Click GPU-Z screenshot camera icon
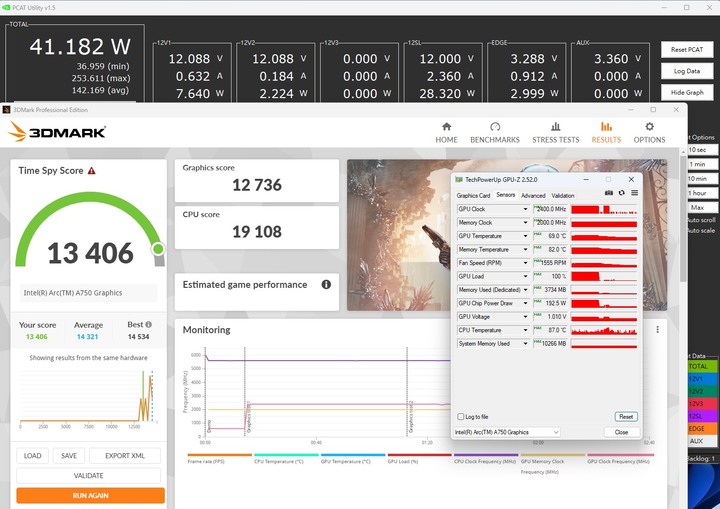 [609, 193]
